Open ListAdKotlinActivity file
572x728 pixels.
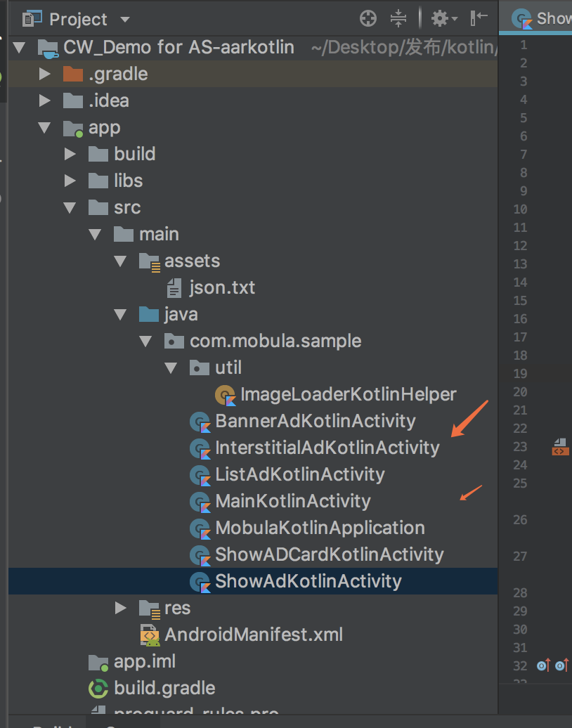point(300,474)
